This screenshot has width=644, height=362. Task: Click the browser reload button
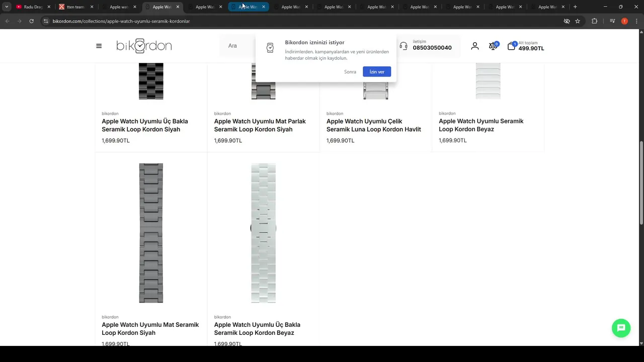click(31, 21)
